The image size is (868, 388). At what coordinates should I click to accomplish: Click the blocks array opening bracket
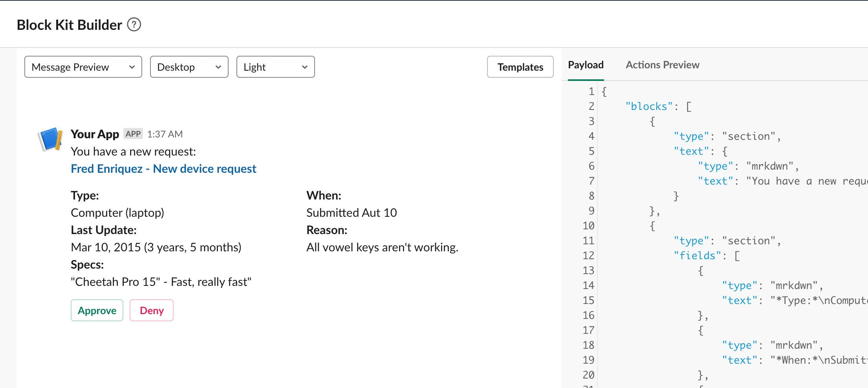click(x=689, y=106)
